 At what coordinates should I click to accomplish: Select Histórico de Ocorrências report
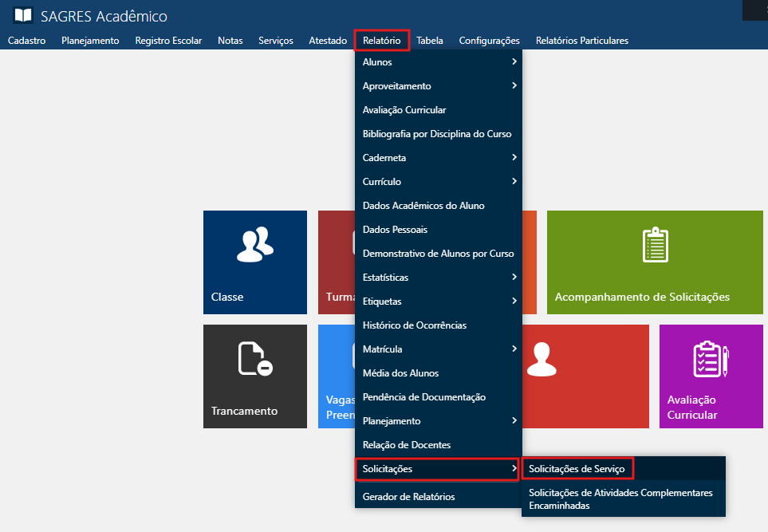click(414, 325)
